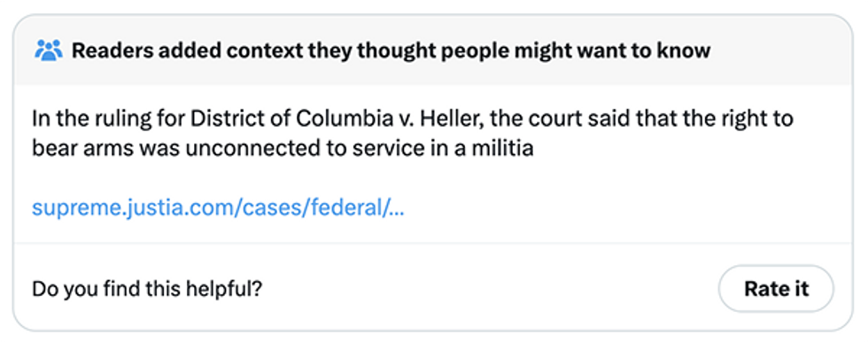Click the note's second line about militia
The image size is (868, 343).
[x=283, y=148]
